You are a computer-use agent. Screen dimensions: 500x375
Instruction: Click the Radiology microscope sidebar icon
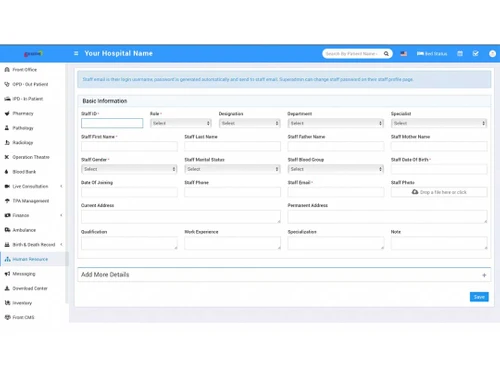[x=7, y=143]
